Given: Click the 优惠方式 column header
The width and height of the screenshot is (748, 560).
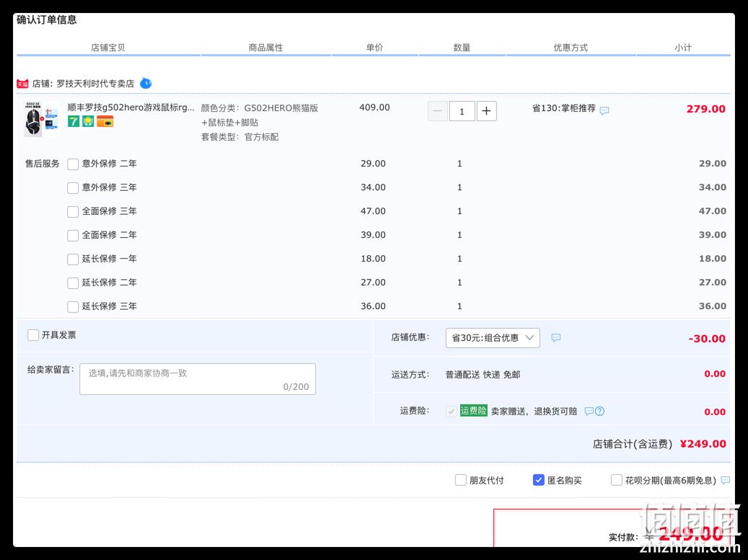Looking at the screenshot, I should pos(571,48).
